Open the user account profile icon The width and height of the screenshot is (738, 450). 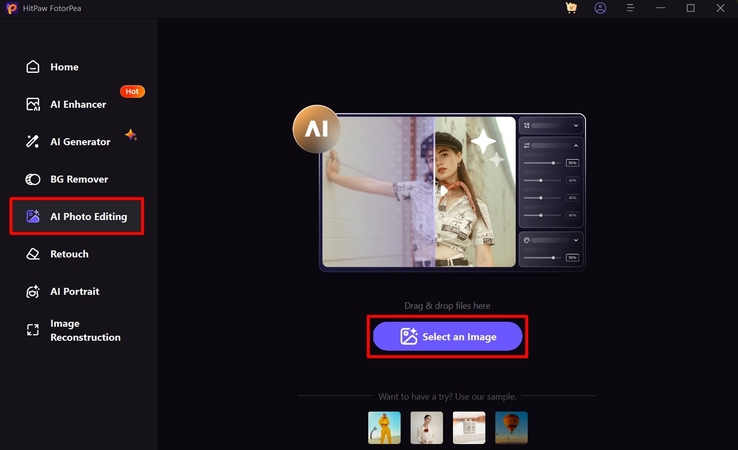600,8
